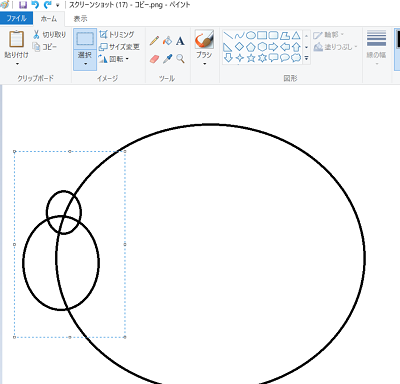400x384 pixels.
Task: Select the Five-point star shape
Action: pyautogui.click(x=251, y=58)
